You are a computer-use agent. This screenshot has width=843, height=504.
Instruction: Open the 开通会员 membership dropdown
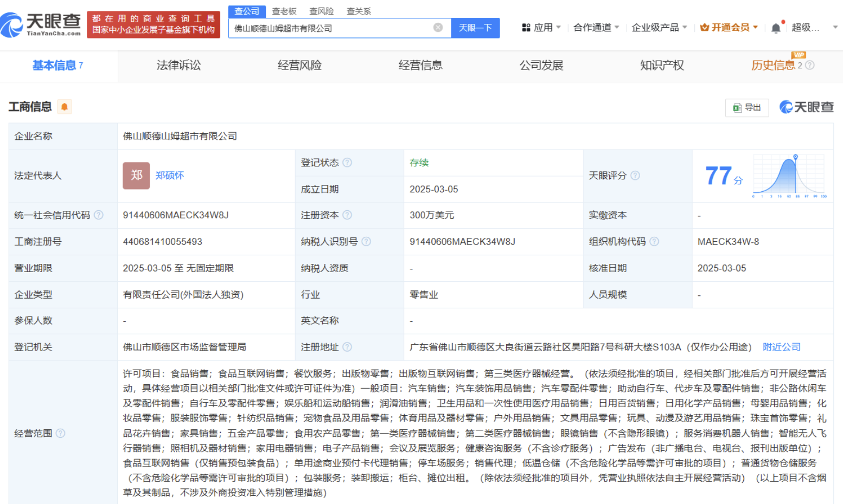(729, 28)
